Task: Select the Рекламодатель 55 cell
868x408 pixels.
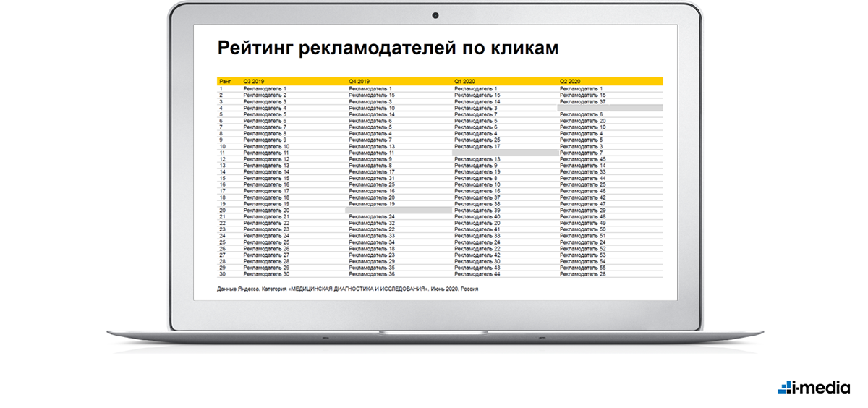Action: 582,268
